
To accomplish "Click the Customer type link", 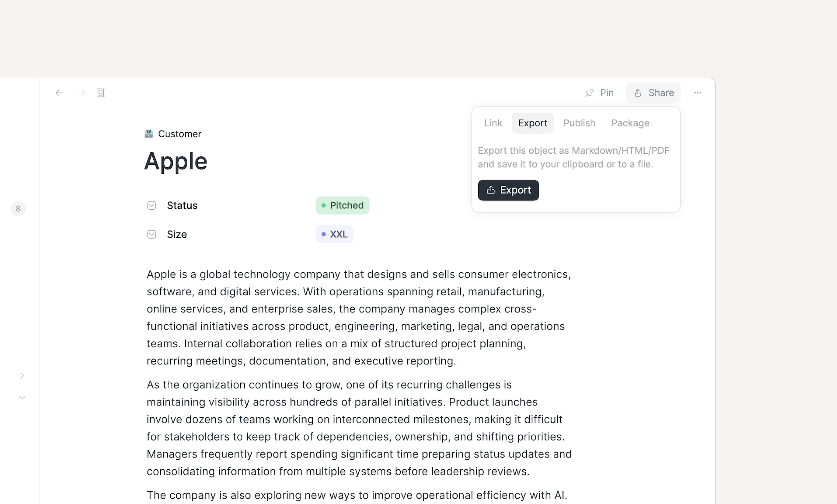I will [180, 134].
